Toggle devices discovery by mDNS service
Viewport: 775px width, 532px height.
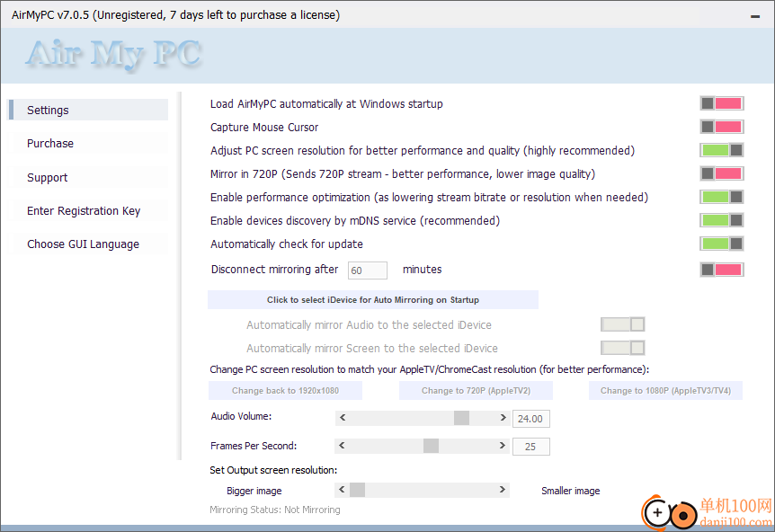[722, 220]
